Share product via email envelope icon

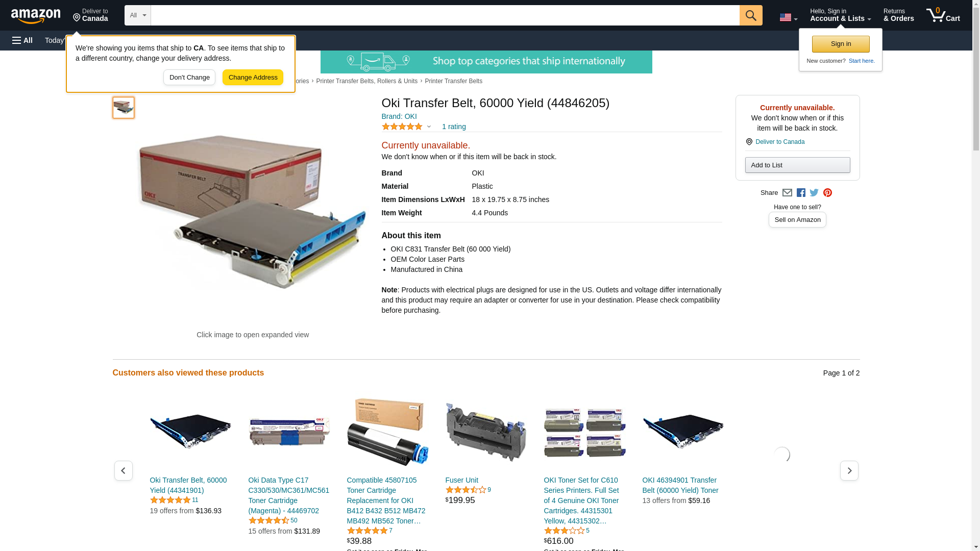[x=787, y=193]
